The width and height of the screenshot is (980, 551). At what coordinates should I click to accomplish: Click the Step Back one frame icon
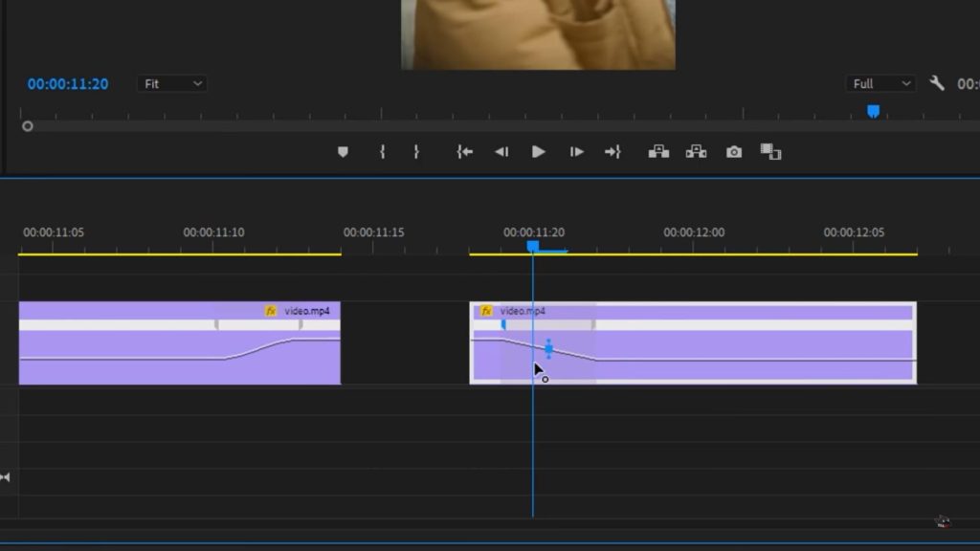pos(501,151)
